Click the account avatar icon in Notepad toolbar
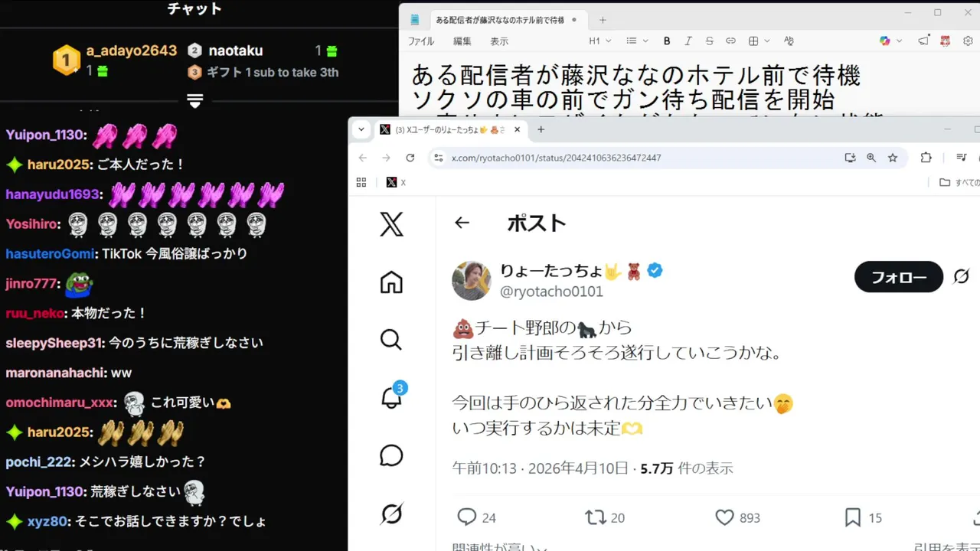 click(946, 41)
